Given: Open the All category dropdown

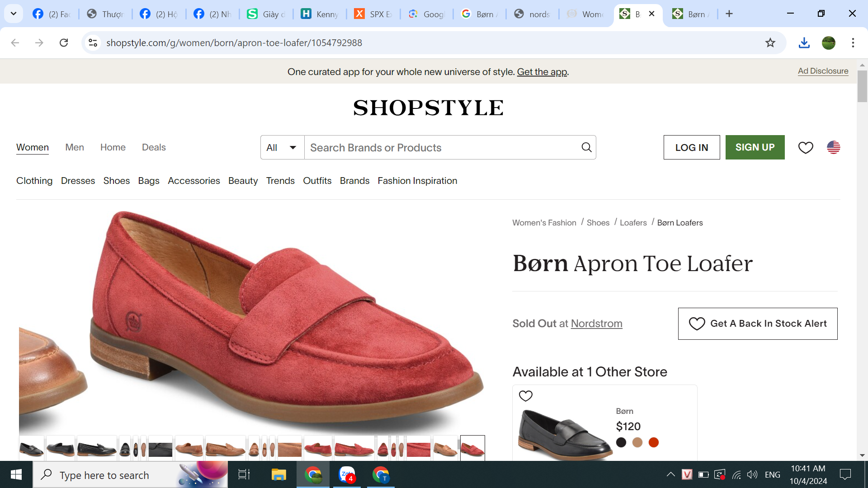Looking at the screenshot, I should (282, 148).
